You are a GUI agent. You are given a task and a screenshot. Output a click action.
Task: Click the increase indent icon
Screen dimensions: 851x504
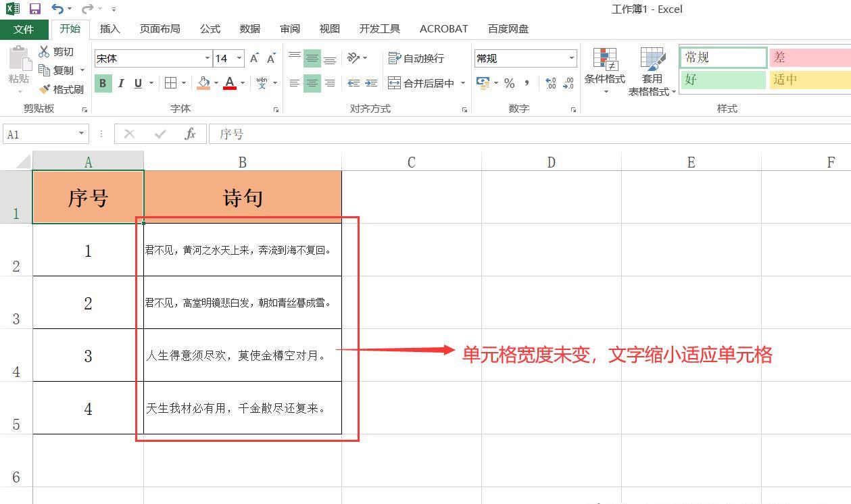pos(371,83)
